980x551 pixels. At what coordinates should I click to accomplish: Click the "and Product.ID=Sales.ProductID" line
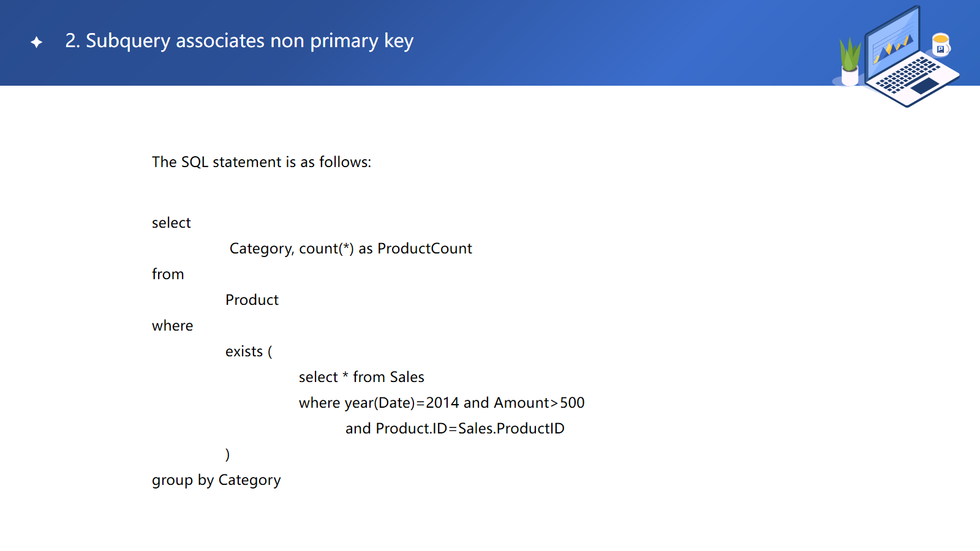[454, 429]
